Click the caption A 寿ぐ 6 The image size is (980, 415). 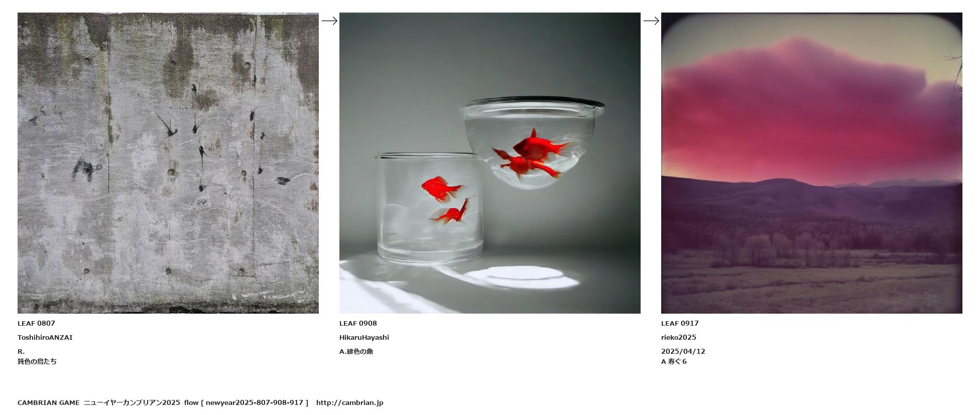point(674,361)
